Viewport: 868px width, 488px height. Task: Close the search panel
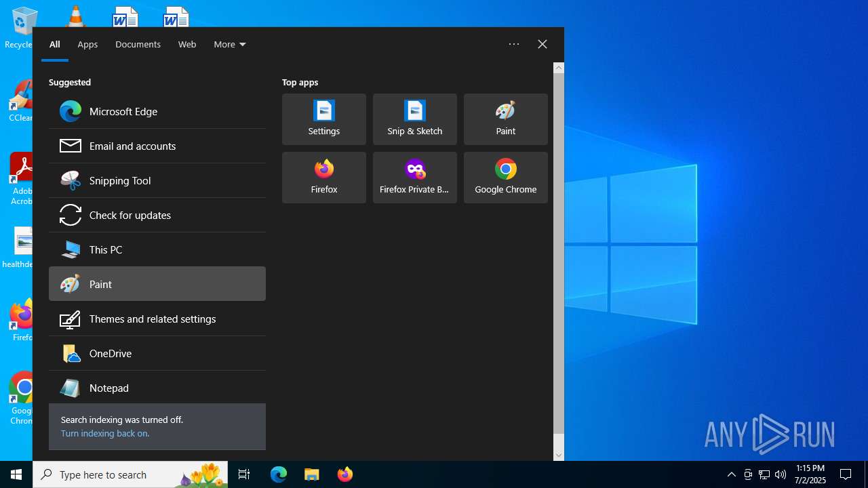(x=542, y=44)
